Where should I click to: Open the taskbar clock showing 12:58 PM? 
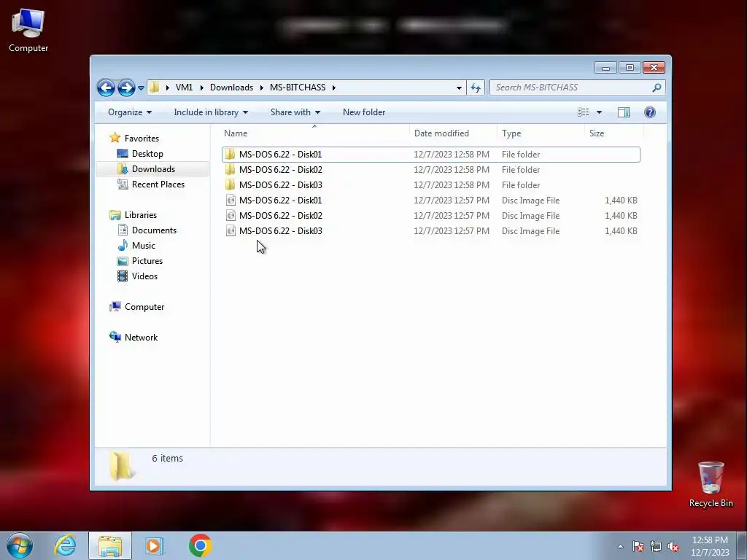(710, 546)
